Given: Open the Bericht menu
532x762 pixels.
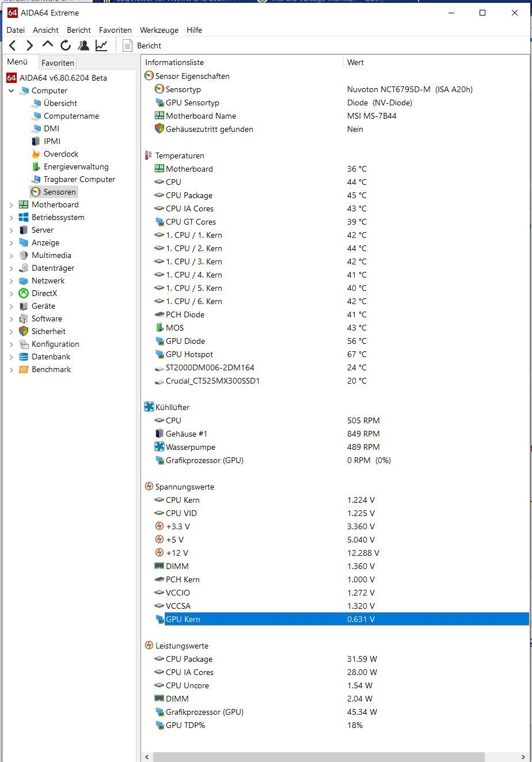Looking at the screenshot, I should pos(79,30).
